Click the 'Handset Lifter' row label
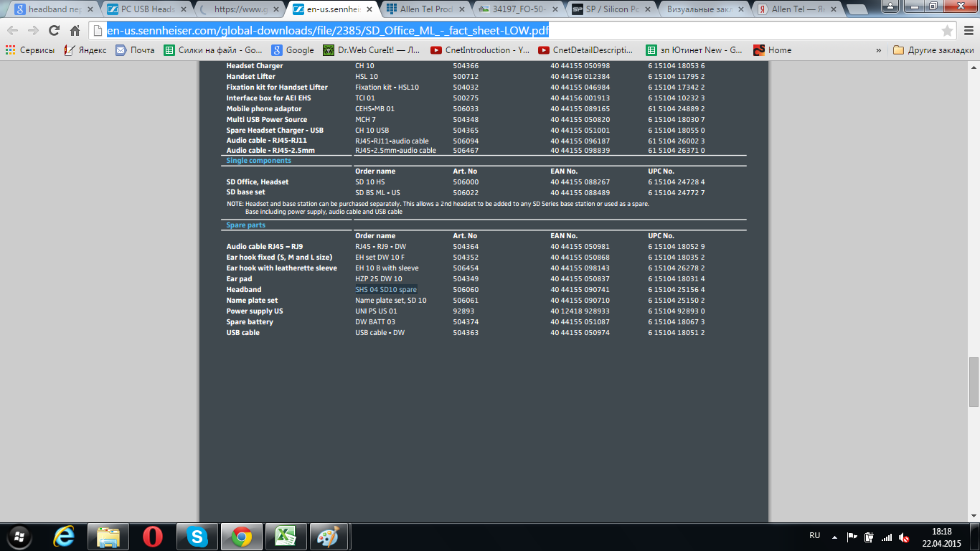This screenshot has width=980, height=551. 251,77
